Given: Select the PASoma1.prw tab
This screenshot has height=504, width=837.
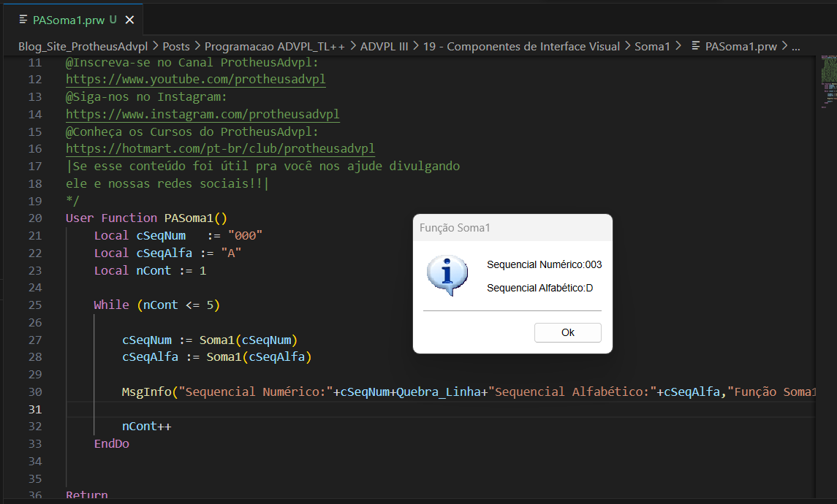Looking at the screenshot, I should [73, 20].
